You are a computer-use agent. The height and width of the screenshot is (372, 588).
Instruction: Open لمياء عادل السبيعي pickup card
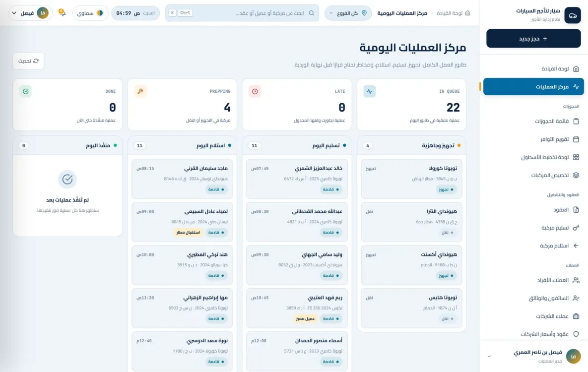click(182, 222)
